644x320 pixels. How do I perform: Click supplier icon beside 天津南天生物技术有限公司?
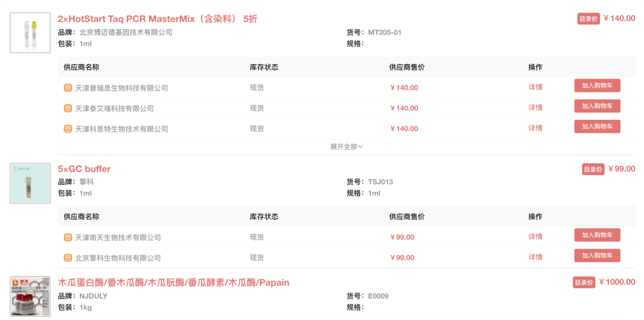coord(68,238)
